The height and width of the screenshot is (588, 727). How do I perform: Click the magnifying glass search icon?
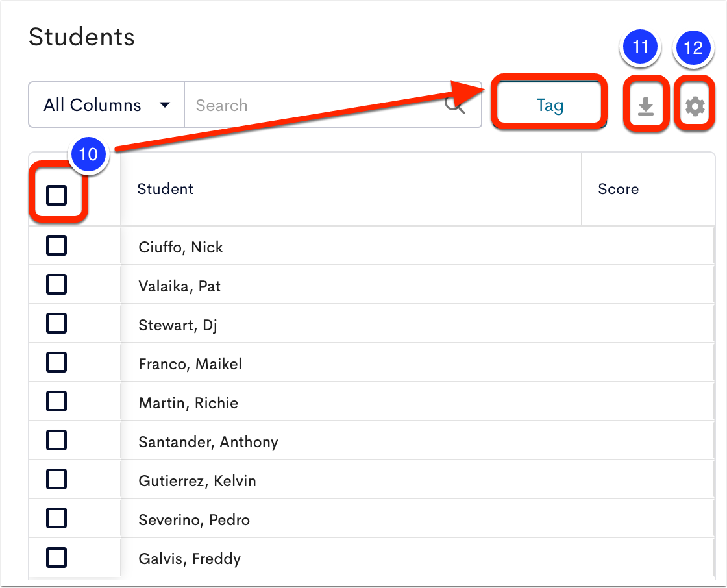click(455, 106)
